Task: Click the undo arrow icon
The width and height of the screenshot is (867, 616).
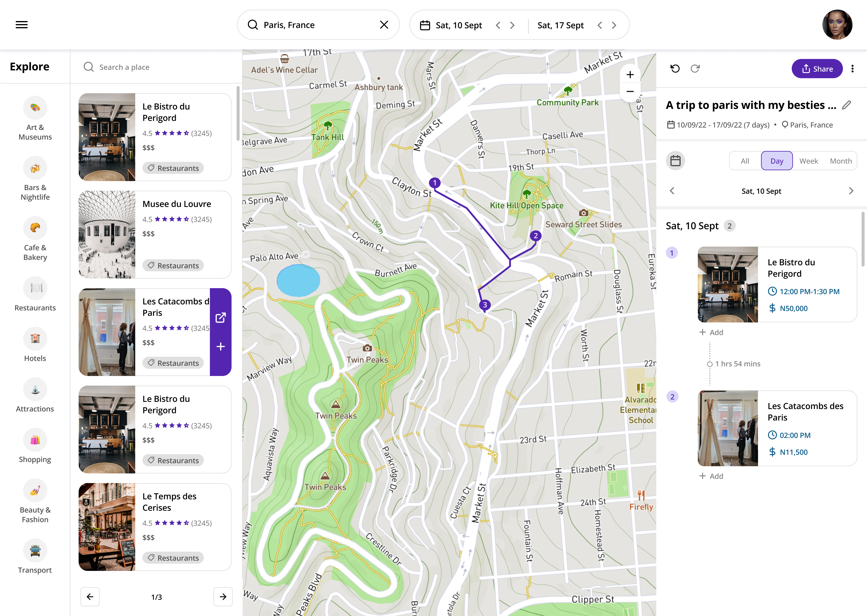Action: (675, 69)
